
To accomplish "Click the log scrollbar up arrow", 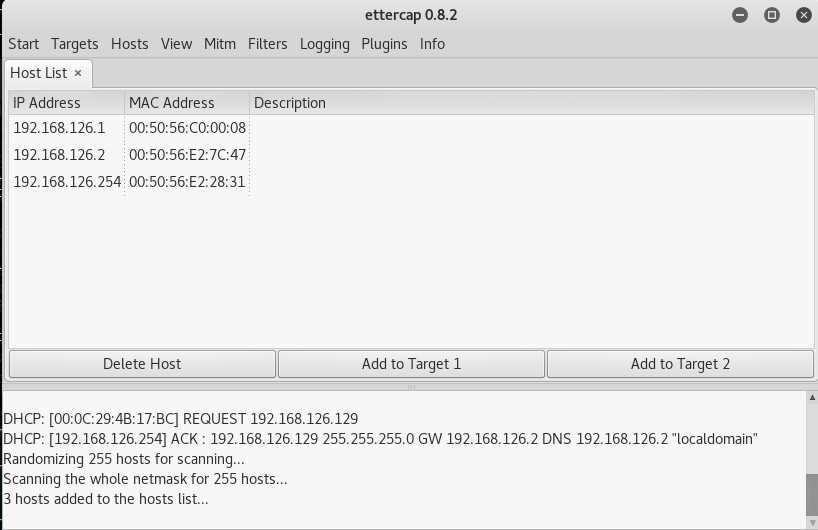I will (x=812, y=398).
